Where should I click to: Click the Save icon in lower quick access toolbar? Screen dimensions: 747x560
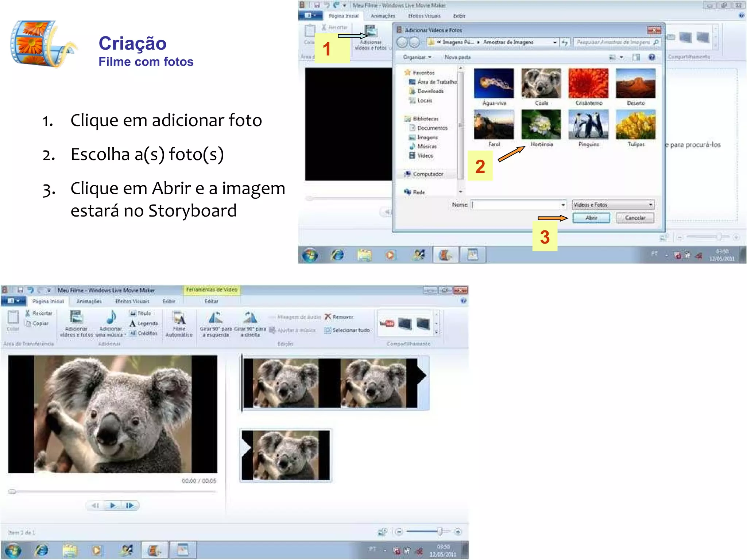20,290
